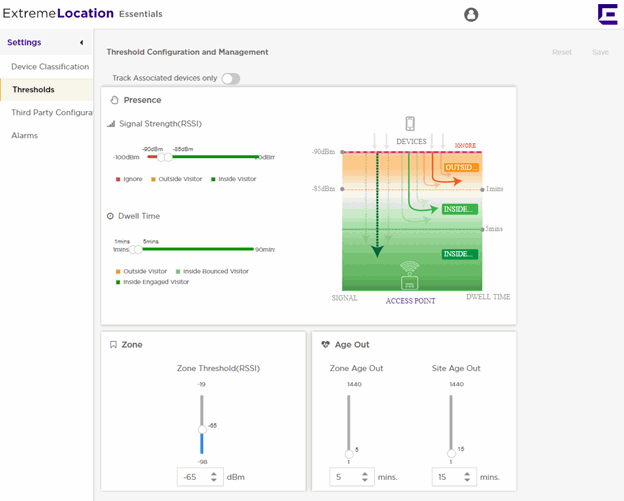Open Device Classification settings page
The width and height of the screenshot is (624, 501).
[49, 66]
